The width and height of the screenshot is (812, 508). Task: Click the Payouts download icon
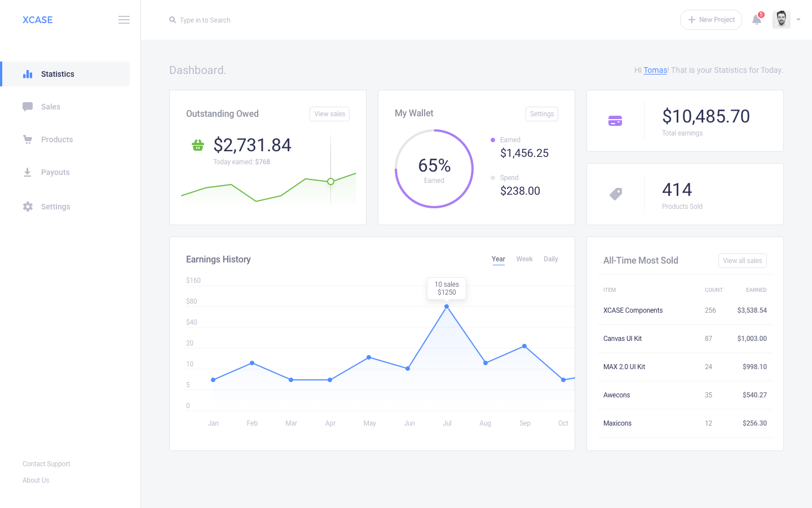click(27, 172)
